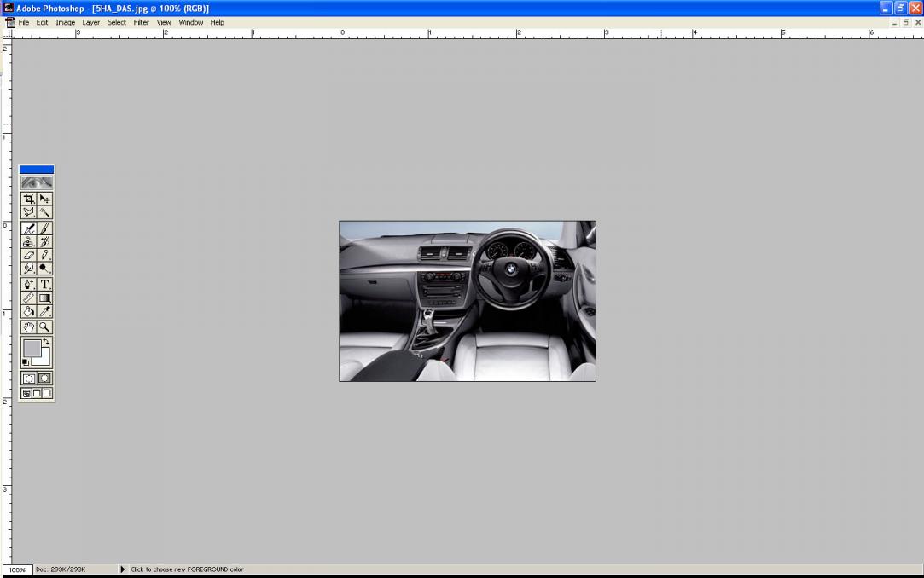The height and width of the screenshot is (578, 924).
Task: Select the Move tool
Action: click(44, 199)
